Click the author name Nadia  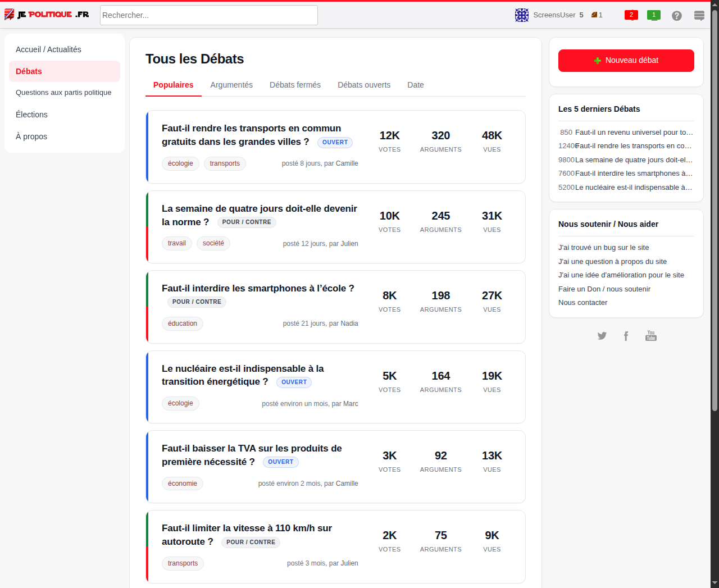349,323
